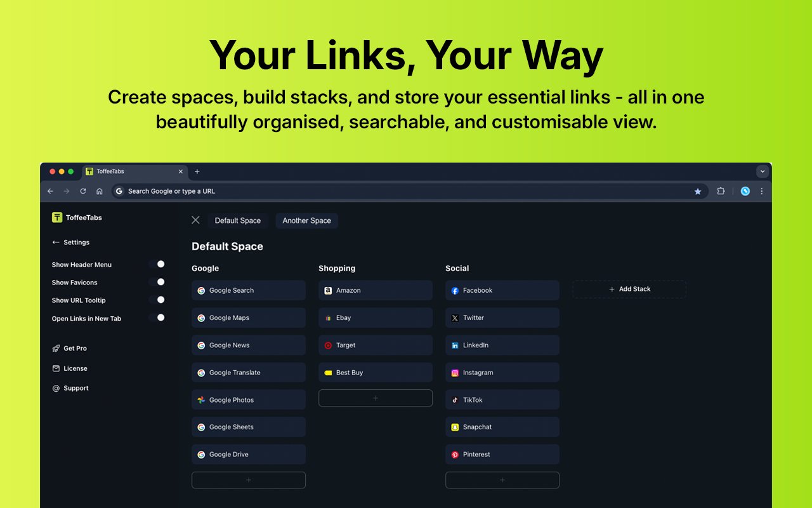Reload the page
This screenshot has height=508, width=812.
click(83, 191)
